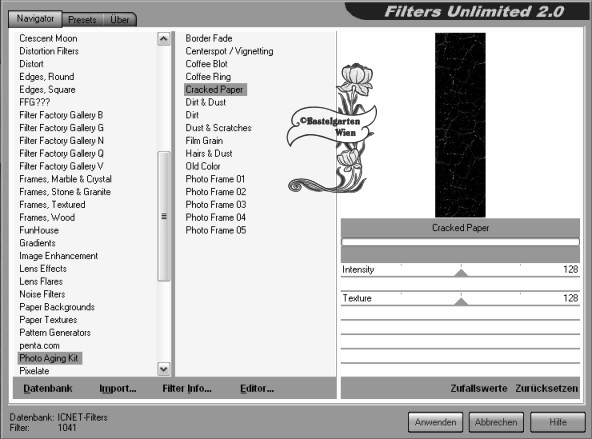Open the Presets tab
This screenshot has height=439, width=592.
point(82,20)
